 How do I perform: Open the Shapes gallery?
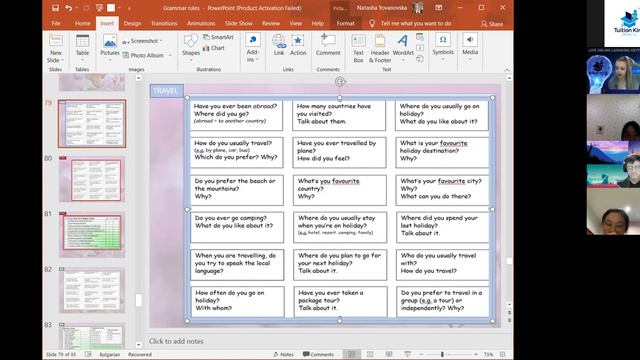pyautogui.click(x=191, y=48)
